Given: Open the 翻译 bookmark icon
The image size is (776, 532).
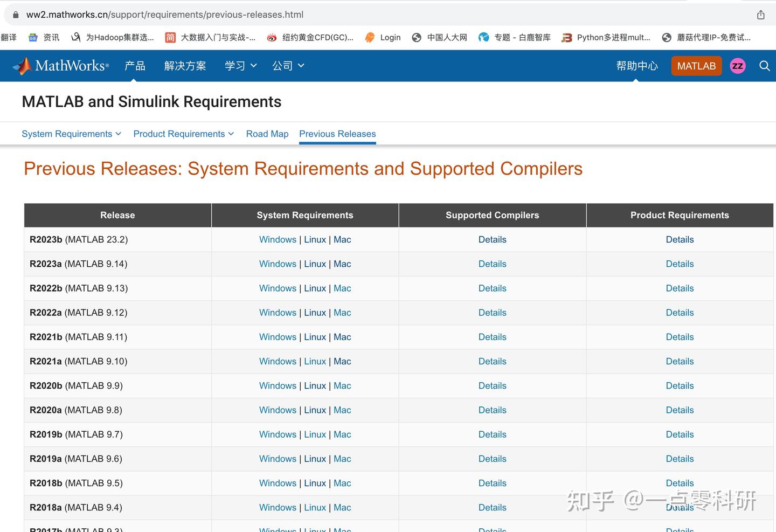Looking at the screenshot, I should (x=9, y=37).
